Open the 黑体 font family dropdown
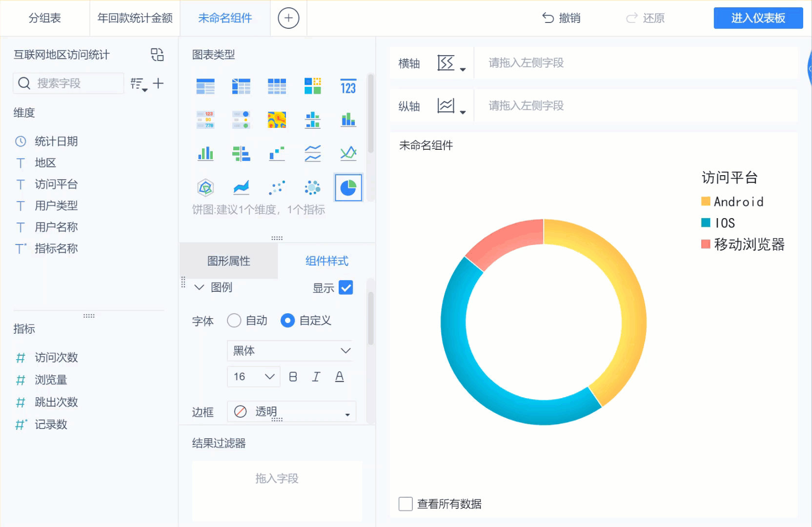This screenshot has width=812, height=527. (290, 351)
